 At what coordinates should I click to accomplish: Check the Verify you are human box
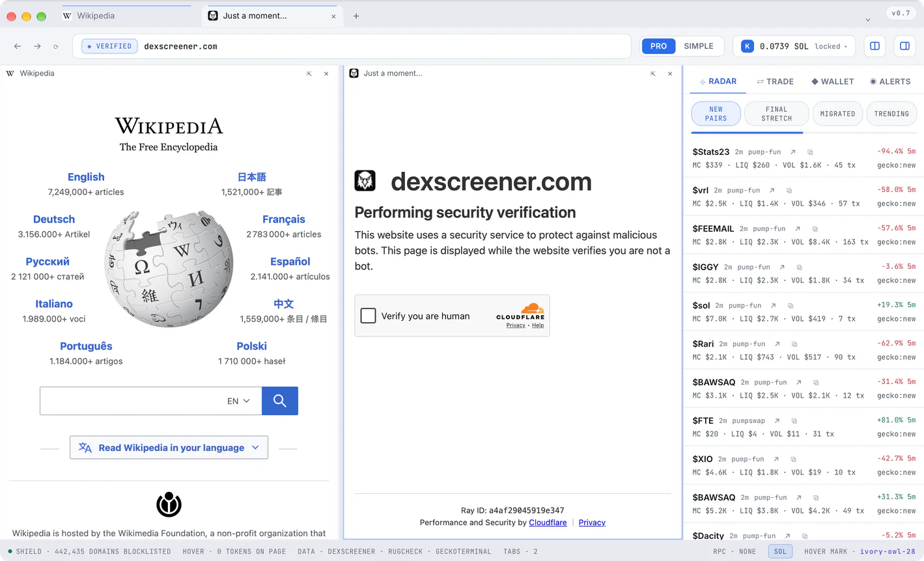pos(369,316)
